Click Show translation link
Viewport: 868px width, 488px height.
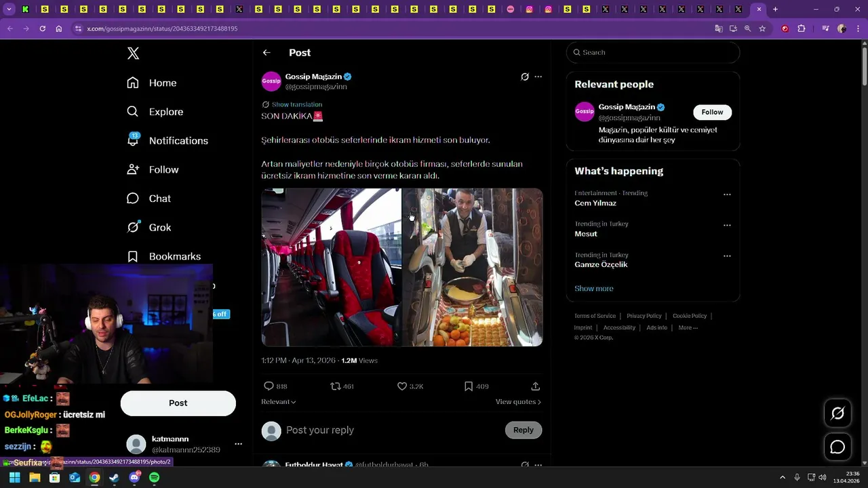coord(297,104)
